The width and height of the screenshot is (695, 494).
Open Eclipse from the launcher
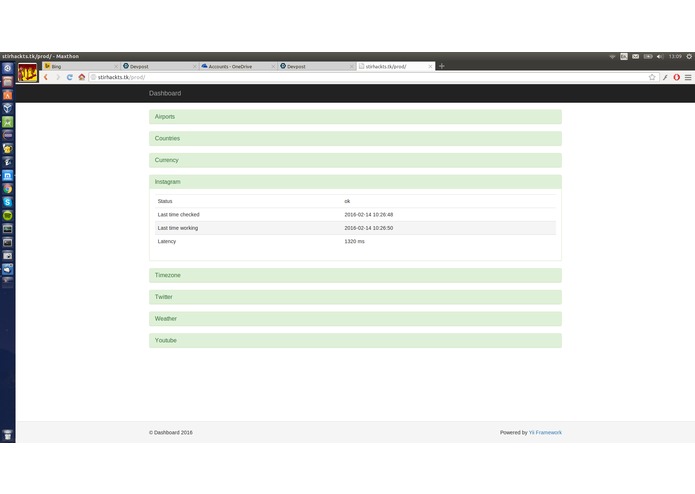(x=8, y=135)
